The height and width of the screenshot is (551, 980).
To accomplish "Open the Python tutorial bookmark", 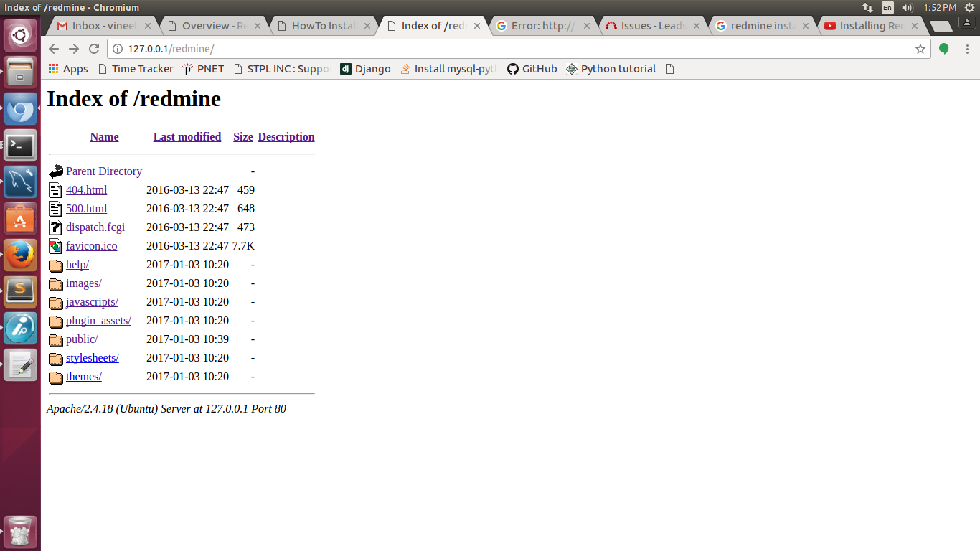I will (x=611, y=69).
